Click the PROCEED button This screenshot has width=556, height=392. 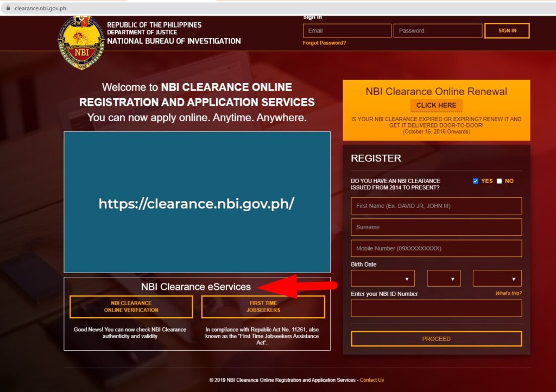coord(436,338)
